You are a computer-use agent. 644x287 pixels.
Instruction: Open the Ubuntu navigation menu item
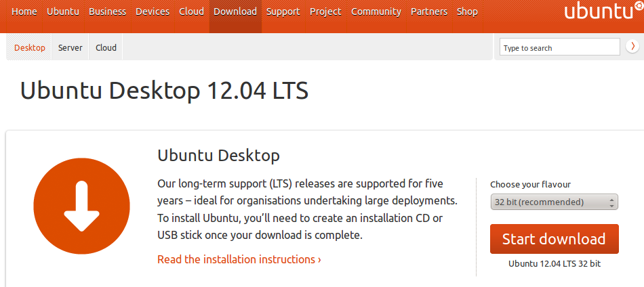coord(63,12)
